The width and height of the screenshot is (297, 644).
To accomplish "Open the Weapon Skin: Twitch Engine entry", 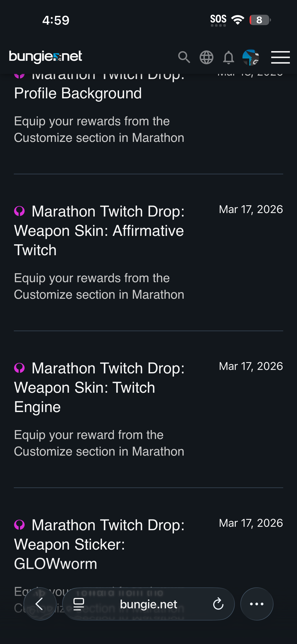I will (99, 387).
